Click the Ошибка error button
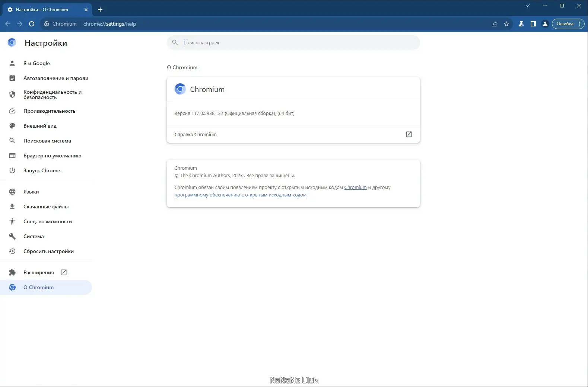Screen dimensions: 588x387 pyautogui.click(x=565, y=24)
